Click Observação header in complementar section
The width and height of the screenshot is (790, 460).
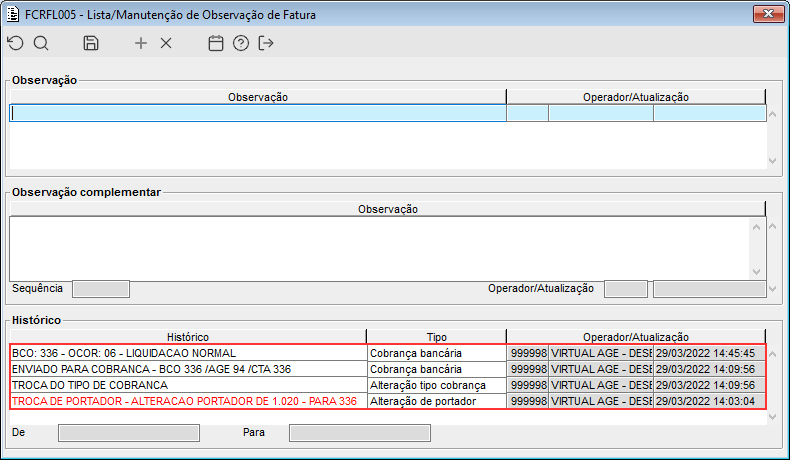[387, 209]
